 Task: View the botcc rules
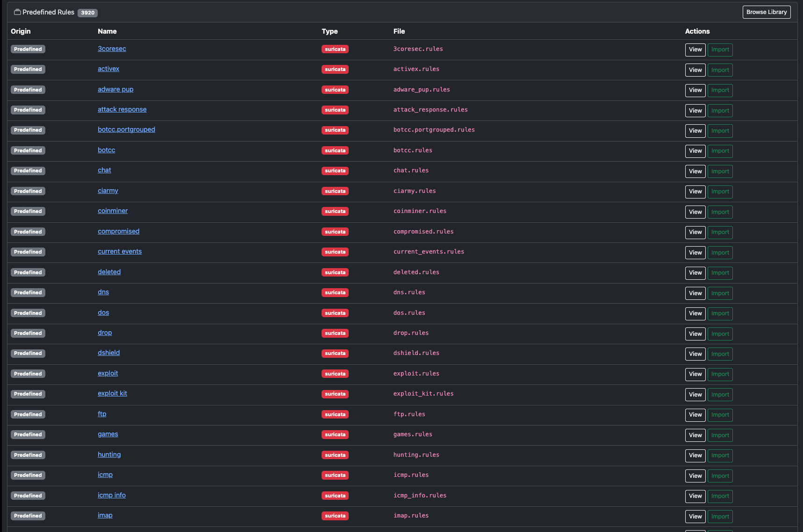pyautogui.click(x=695, y=151)
